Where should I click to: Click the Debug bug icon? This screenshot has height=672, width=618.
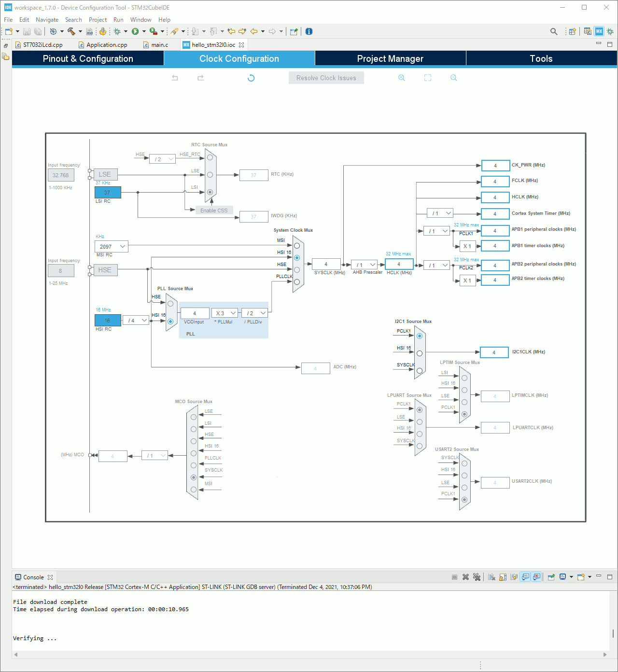[117, 31]
